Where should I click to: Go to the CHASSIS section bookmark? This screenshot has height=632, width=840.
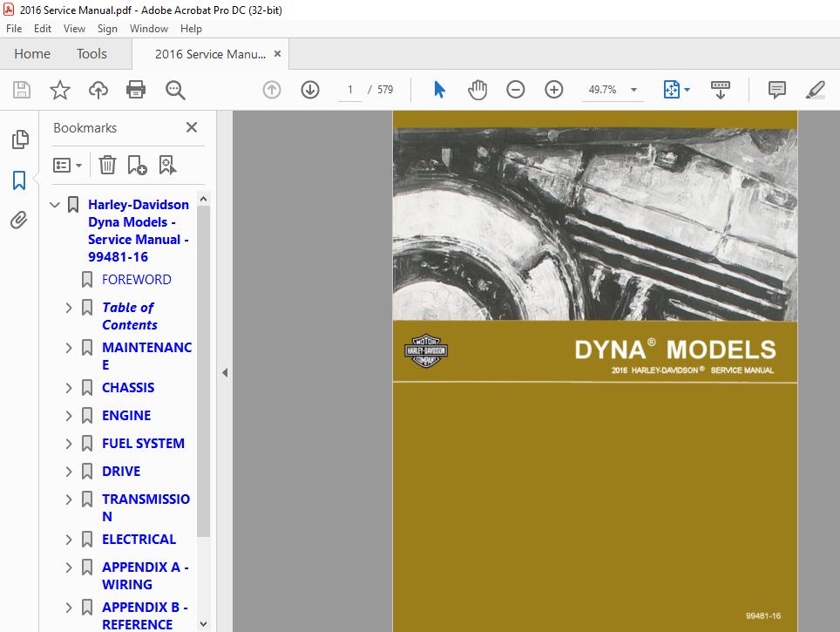tap(128, 388)
